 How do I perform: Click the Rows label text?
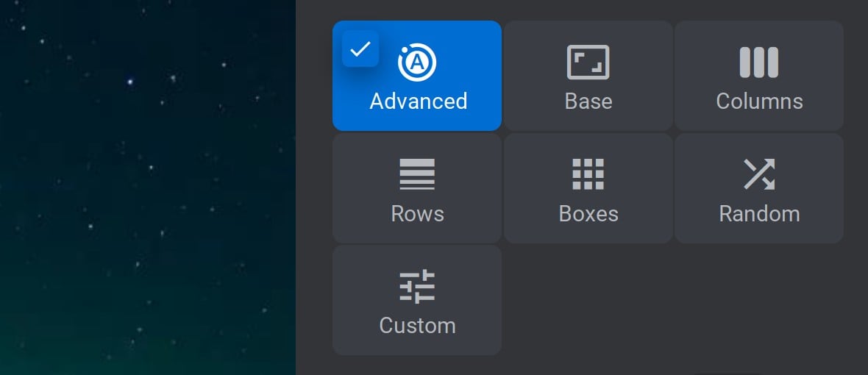[x=417, y=213]
